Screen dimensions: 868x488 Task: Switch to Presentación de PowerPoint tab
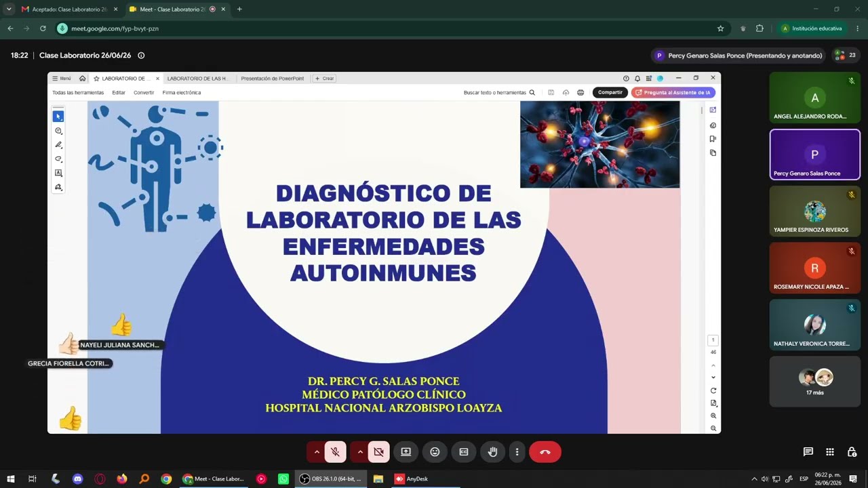tap(273, 79)
